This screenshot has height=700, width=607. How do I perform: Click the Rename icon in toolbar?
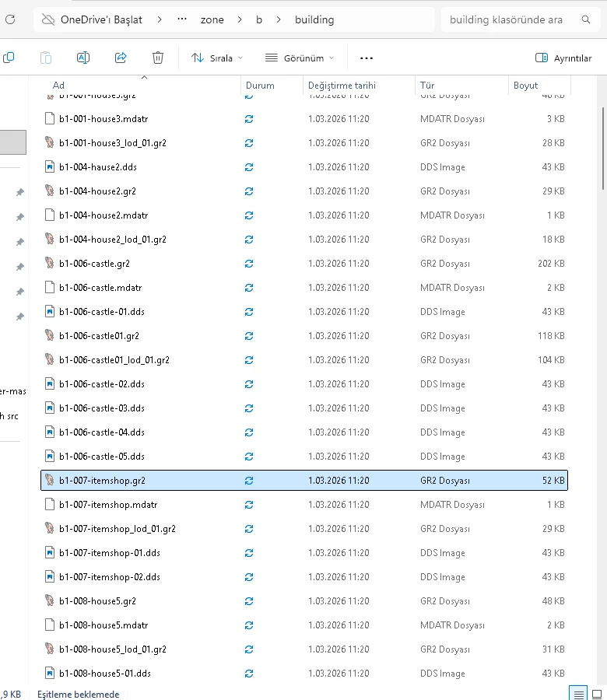click(83, 58)
